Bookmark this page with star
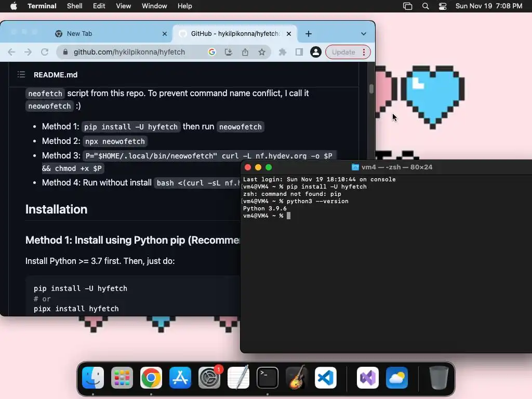 point(262,52)
